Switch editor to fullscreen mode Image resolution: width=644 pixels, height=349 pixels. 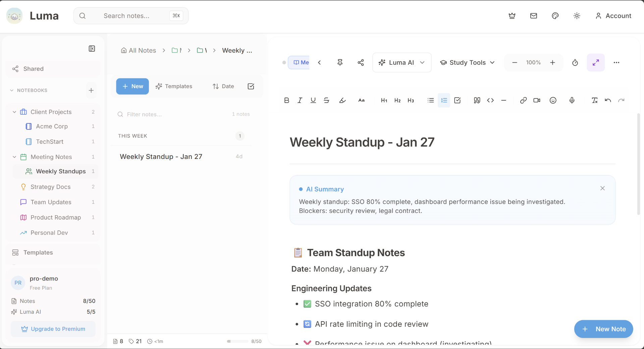click(x=596, y=62)
